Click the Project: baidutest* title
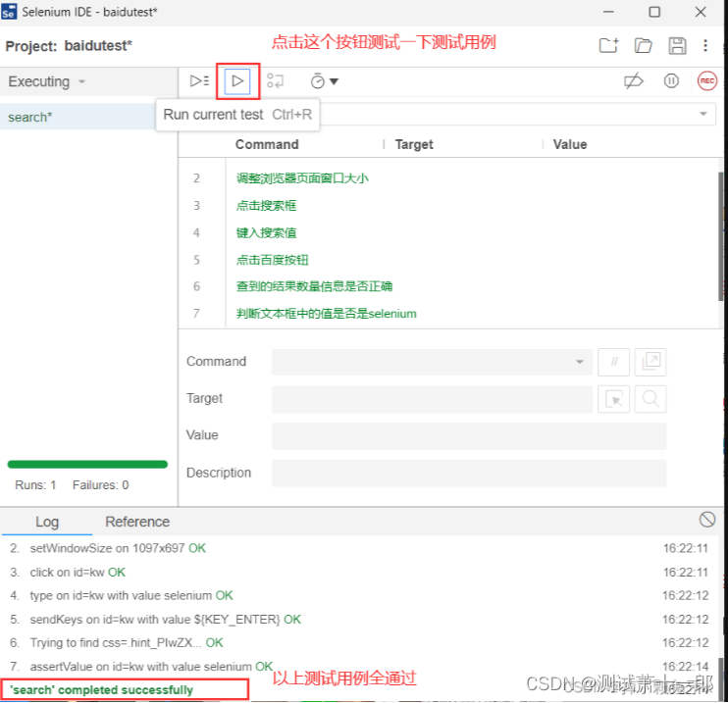This screenshot has width=728, height=703. click(x=69, y=46)
